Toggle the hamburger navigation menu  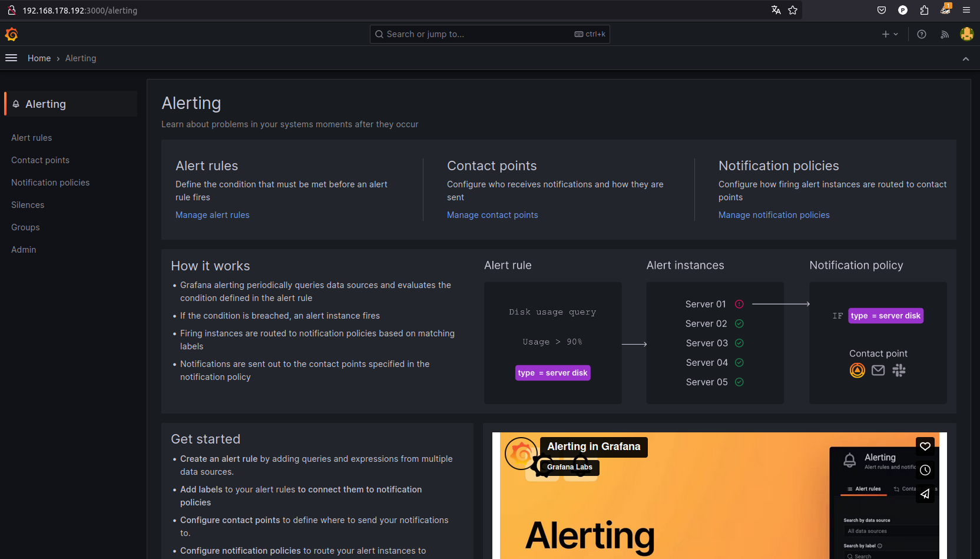click(11, 58)
